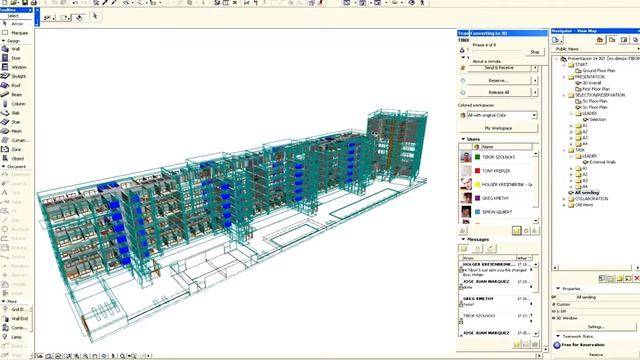Collapse the Users section
This screenshot has width=640, height=360.
pos(463,139)
